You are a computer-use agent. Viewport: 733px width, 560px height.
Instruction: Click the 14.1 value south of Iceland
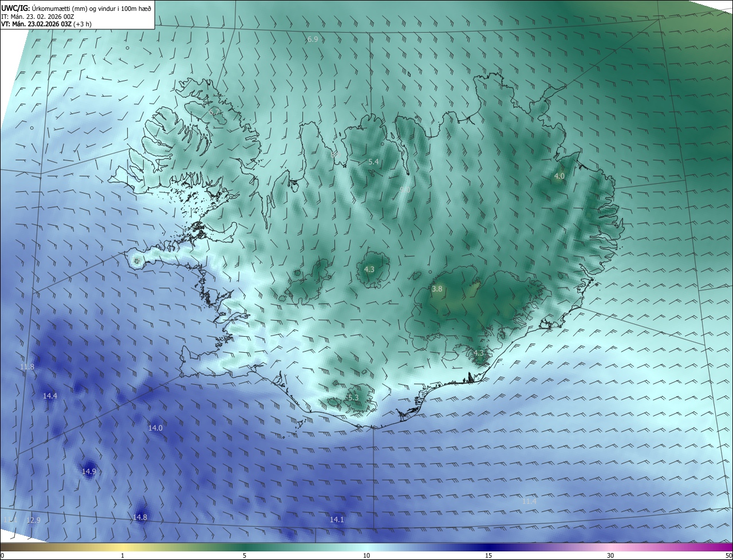pyautogui.click(x=337, y=519)
